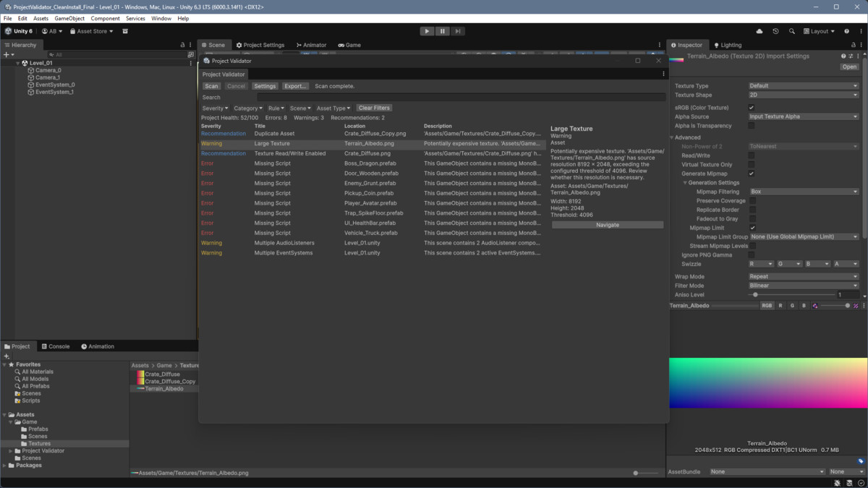This screenshot has height=488, width=868.
Task: Open the undo history icon
Action: pyautogui.click(x=775, y=31)
